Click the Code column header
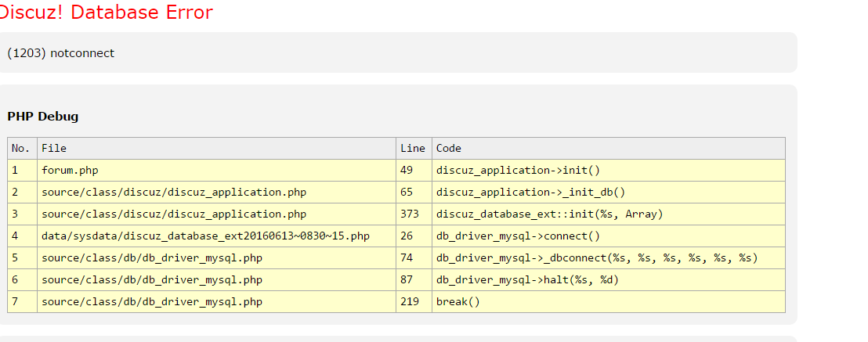Viewport: 868px width, 342px height. [609, 149]
